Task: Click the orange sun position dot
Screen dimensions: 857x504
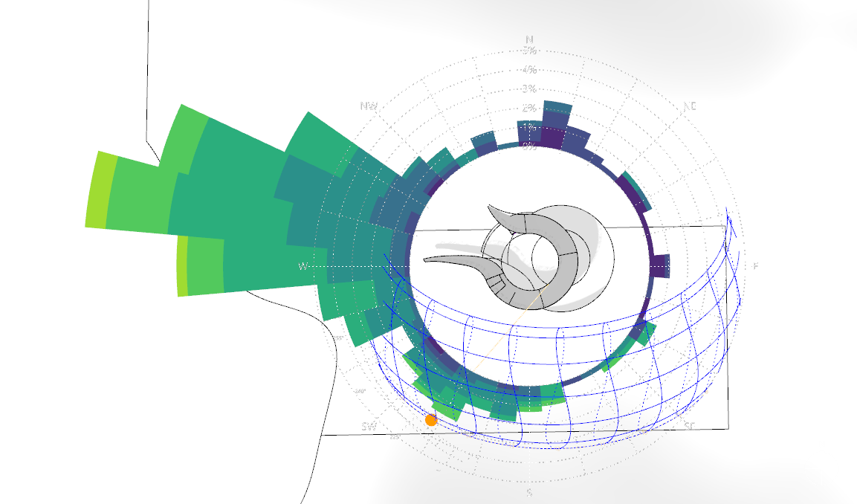Action: 431,420
